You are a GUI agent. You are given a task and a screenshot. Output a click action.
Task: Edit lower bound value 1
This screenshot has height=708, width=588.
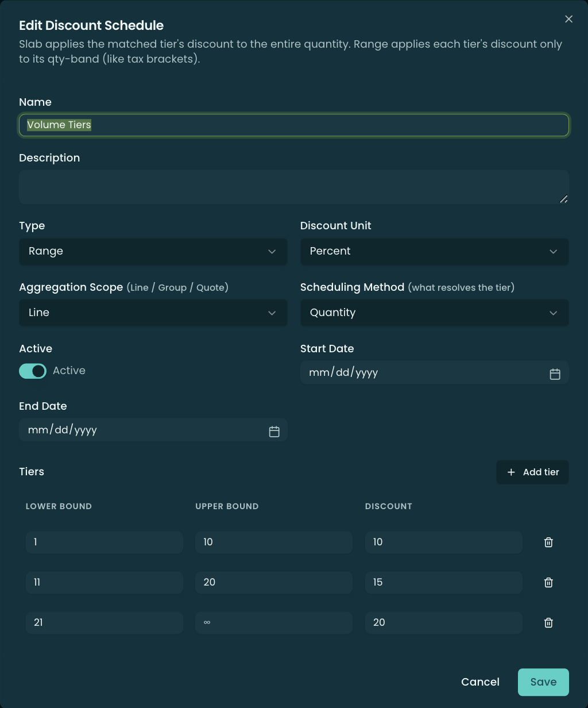click(105, 542)
